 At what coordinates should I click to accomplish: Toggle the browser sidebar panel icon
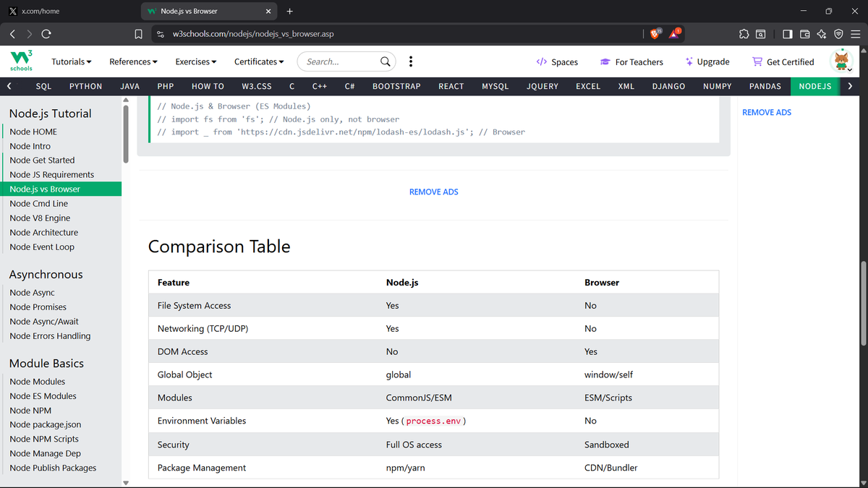tap(787, 34)
